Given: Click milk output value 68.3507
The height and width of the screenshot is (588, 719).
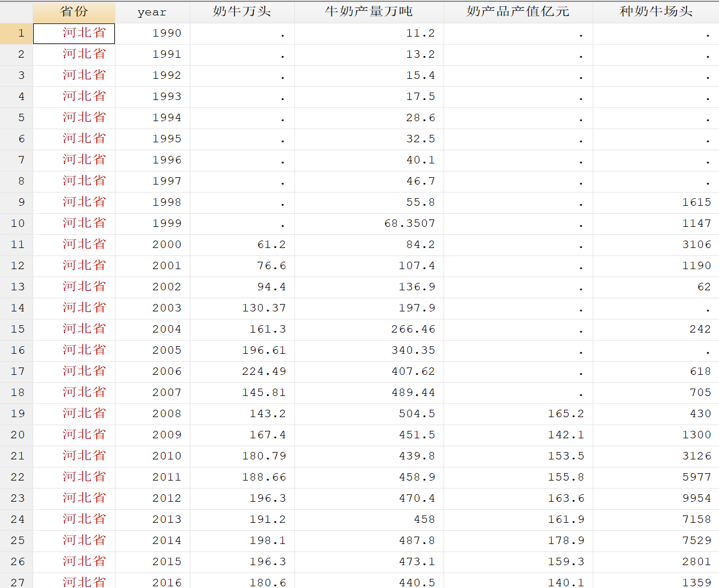Looking at the screenshot, I should click(x=369, y=223).
